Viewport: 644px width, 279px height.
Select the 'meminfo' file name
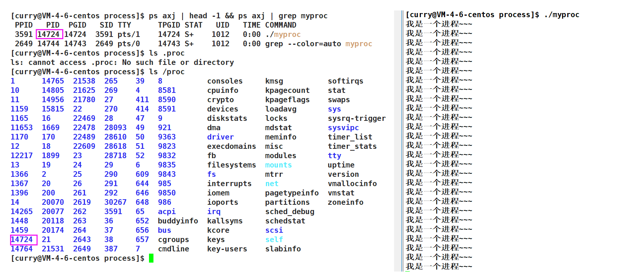pos(280,137)
